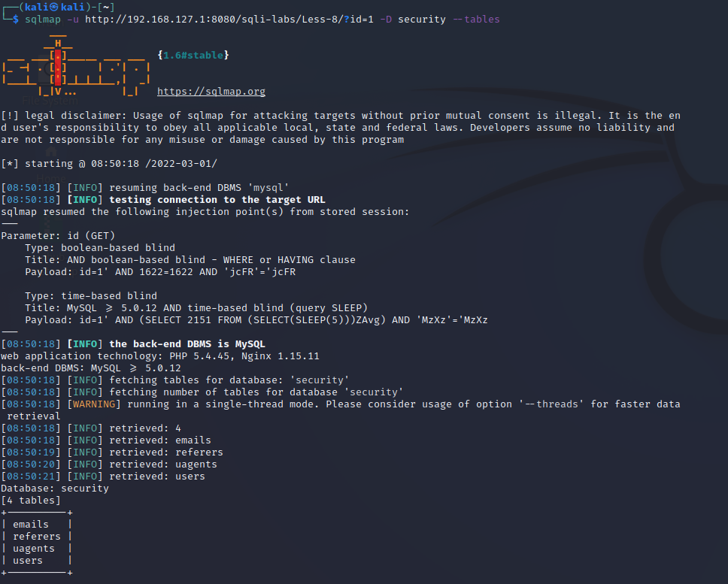Click the '[4 tables]' line
Viewport: 728px width, 584px height.
[x=31, y=500]
